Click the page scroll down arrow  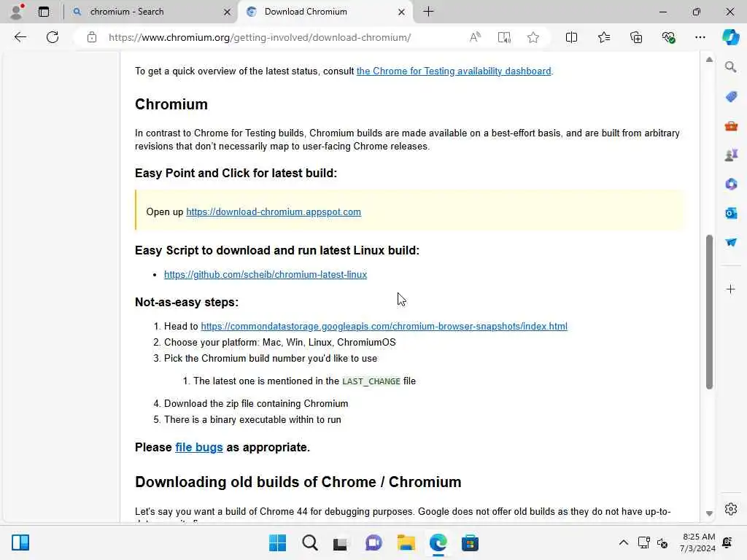pyautogui.click(x=709, y=513)
